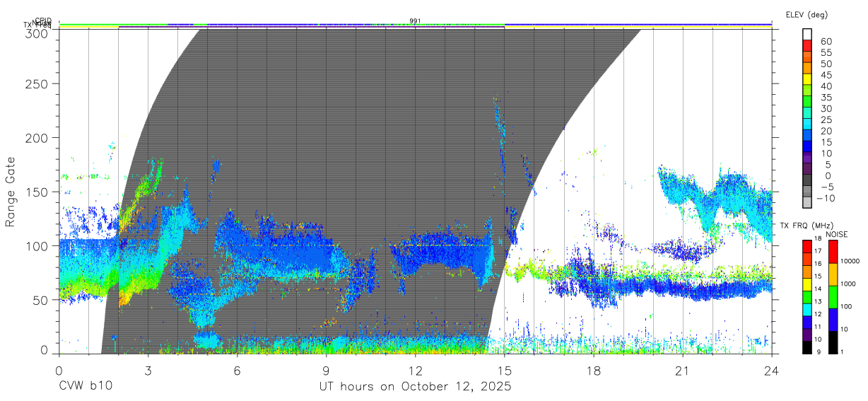Image resolution: width=868 pixels, height=401 pixels.
Task: Click the y-axis tick label "300"
Action: [37, 33]
